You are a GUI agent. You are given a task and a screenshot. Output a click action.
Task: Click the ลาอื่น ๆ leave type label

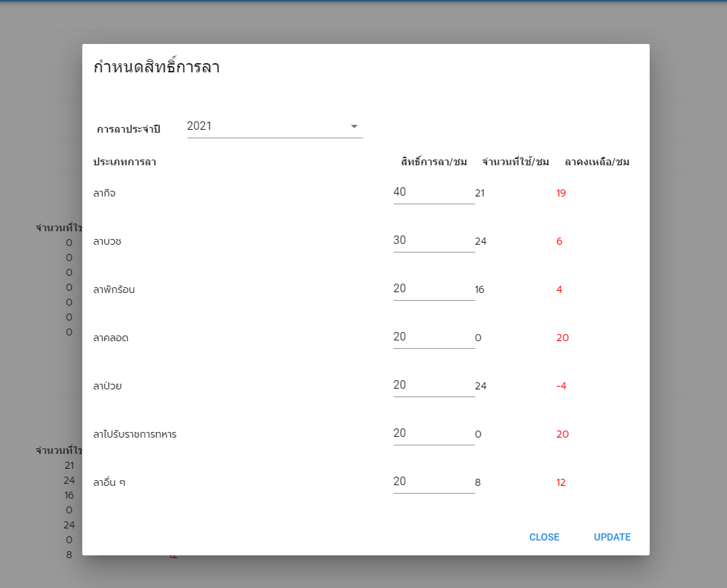tap(109, 482)
